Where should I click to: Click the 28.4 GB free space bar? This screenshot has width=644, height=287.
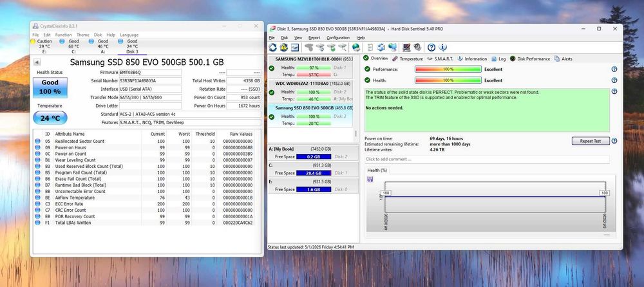point(314,173)
